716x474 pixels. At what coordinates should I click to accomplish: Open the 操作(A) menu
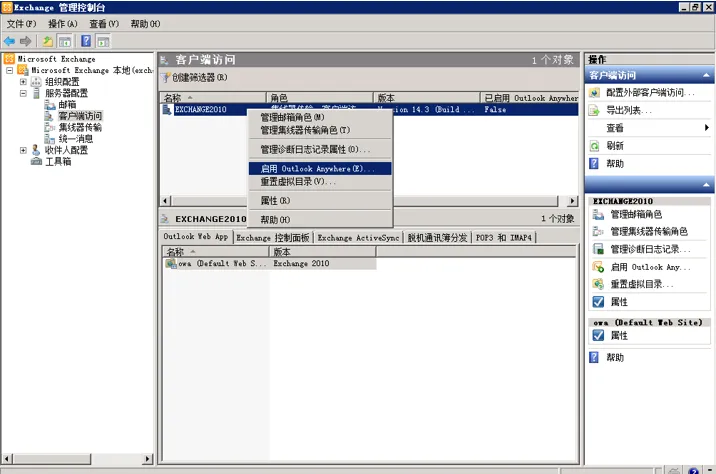point(63,24)
